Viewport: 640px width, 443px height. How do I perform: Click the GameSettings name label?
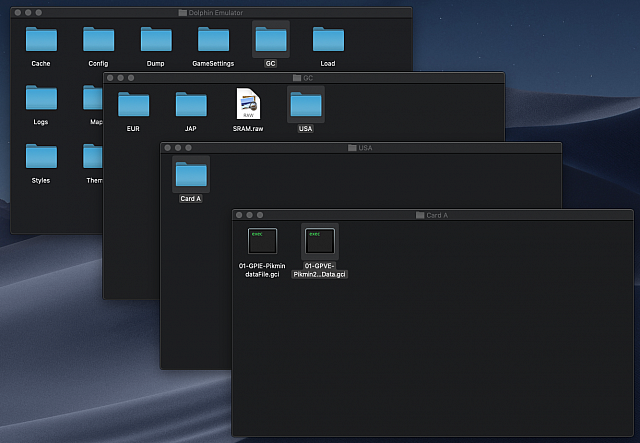pos(213,63)
